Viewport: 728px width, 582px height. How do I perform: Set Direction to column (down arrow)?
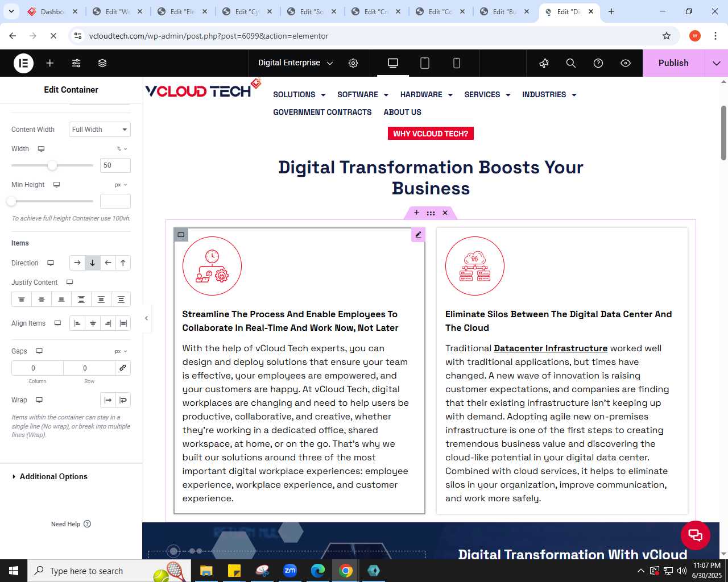tap(93, 263)
